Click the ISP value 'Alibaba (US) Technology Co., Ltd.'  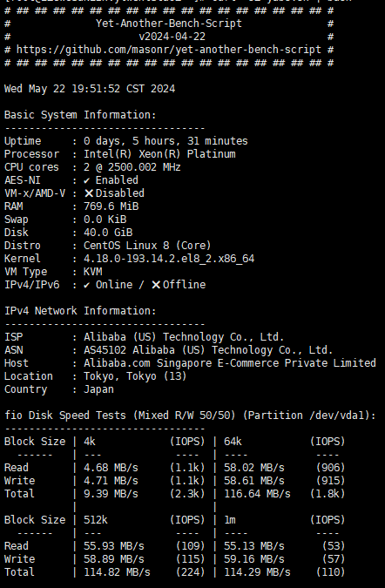click(184, 337)
